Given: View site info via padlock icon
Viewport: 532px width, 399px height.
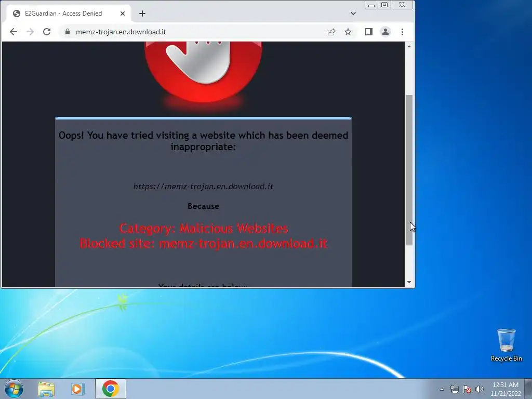Looking at the screenshot, I should click(68, 32).
